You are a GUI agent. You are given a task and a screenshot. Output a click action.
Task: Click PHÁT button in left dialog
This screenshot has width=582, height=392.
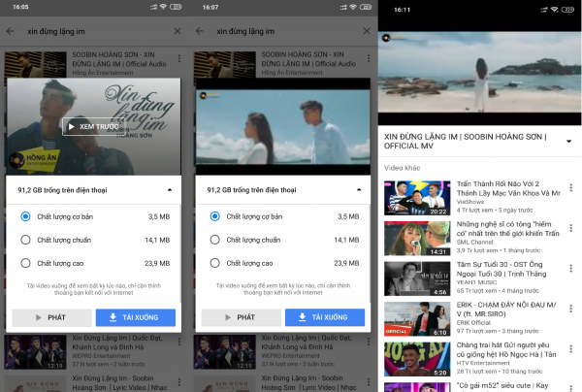tap(52, 317)
